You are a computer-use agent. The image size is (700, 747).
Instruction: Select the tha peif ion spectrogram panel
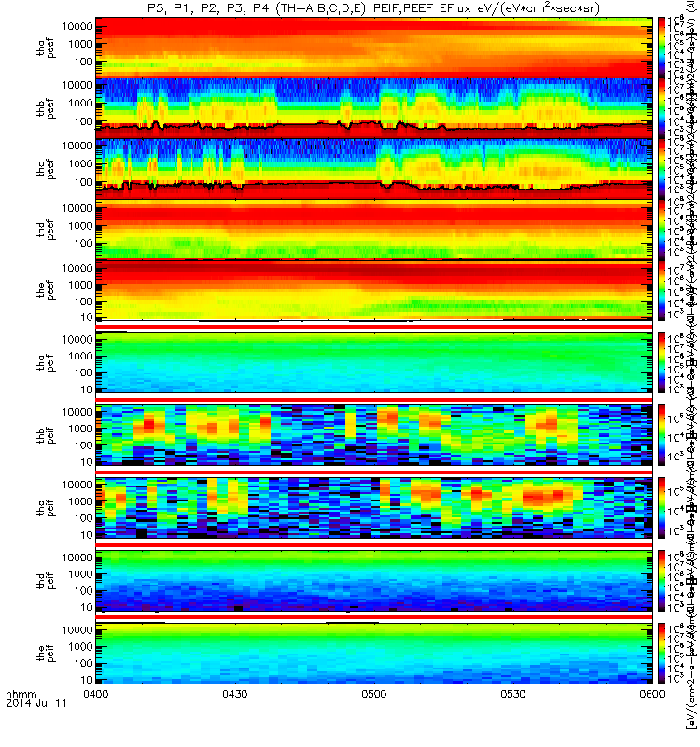click(x=374, y=362)
